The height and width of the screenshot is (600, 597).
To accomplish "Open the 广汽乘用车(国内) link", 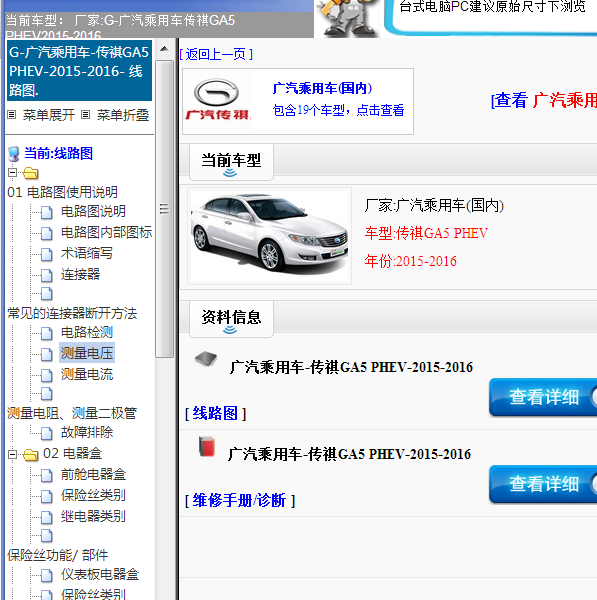I will click(x=322, y=88).
